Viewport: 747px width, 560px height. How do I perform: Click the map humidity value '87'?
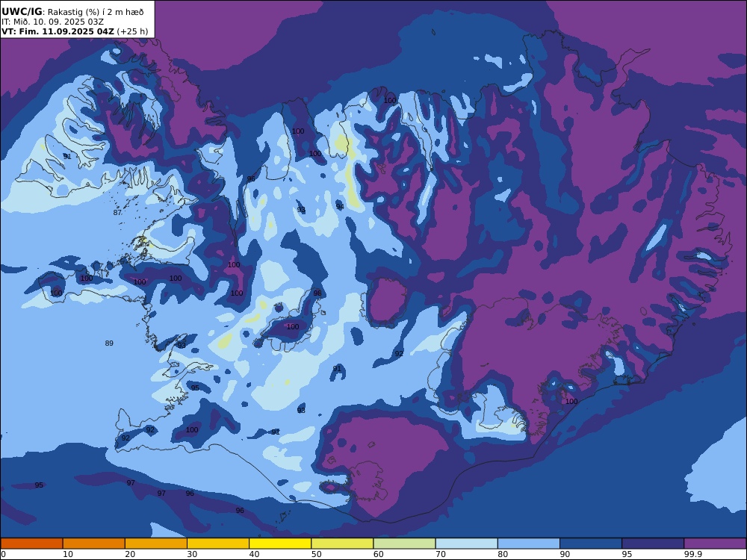coord(118,212)
